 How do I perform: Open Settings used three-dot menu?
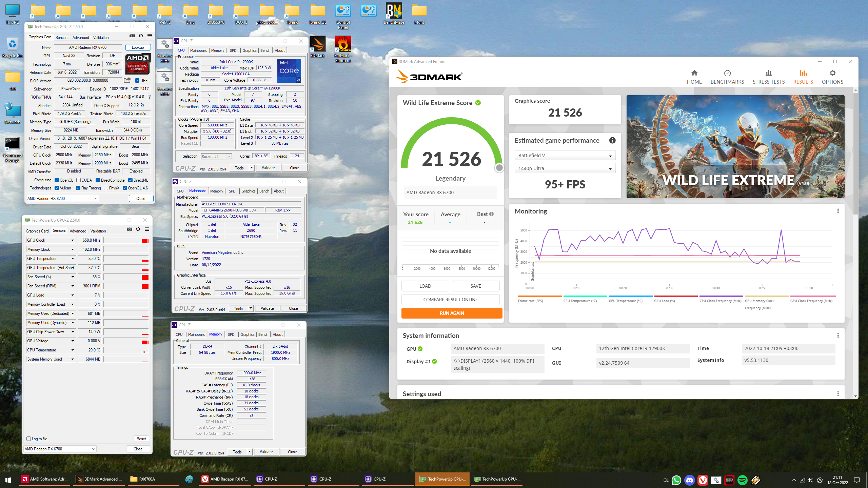pyautogui.click(x=838, y=394)
